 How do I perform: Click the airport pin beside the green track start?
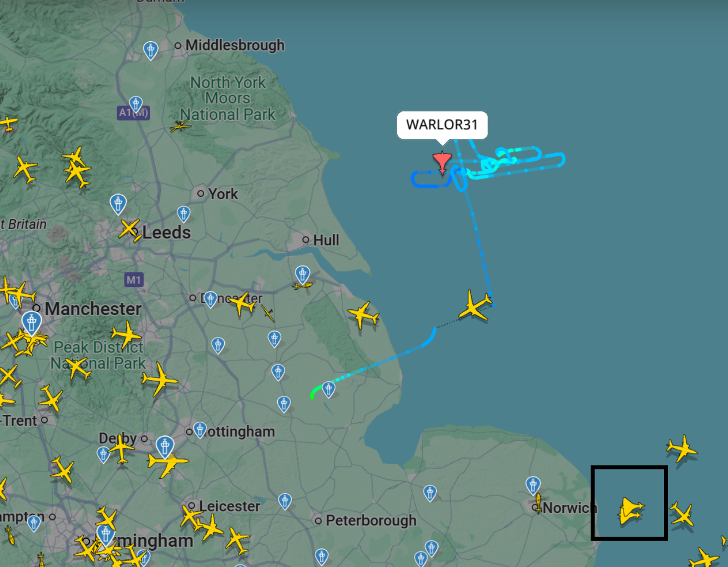click(x=329, y=390)
